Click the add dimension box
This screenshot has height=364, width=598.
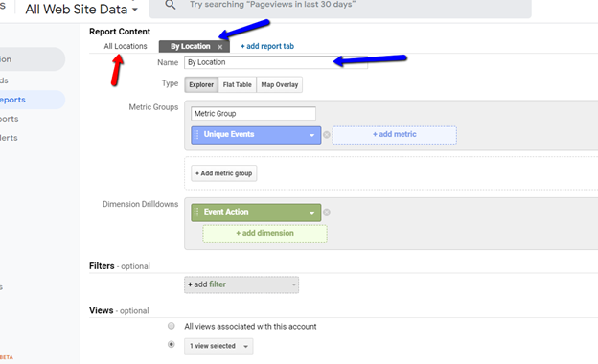tap(264, 234)
